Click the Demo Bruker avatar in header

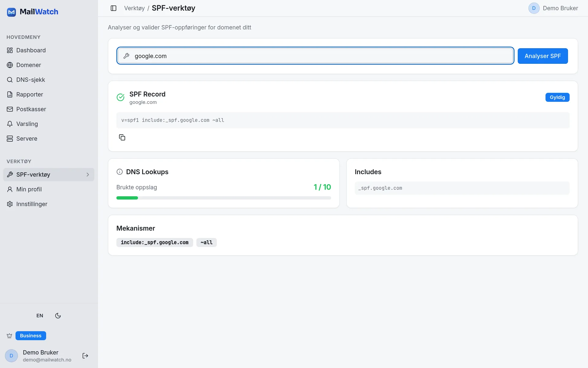[534, 8]
